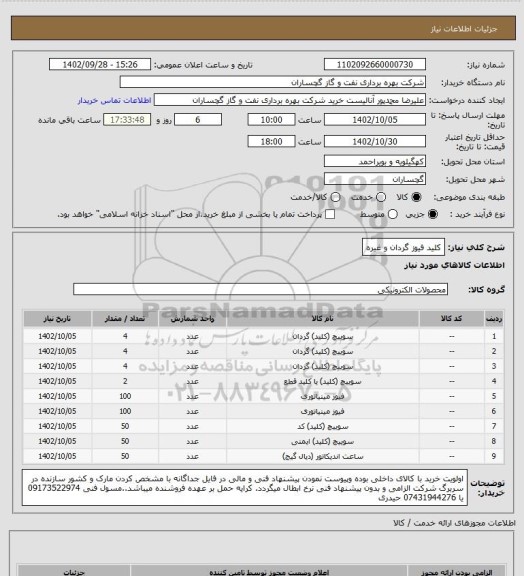The width and height of the screenshot is (524, 576).
Task: Click the واحد شمارش column header
Action: click(x=193, y=319)
